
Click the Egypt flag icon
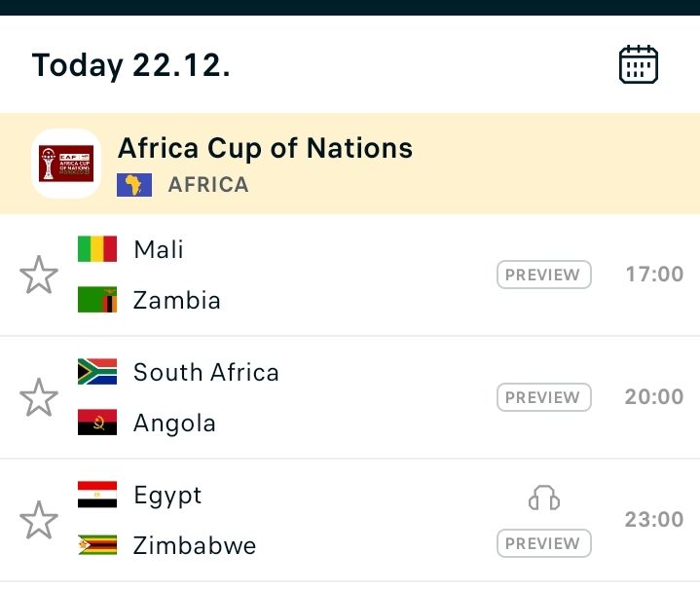97,495
